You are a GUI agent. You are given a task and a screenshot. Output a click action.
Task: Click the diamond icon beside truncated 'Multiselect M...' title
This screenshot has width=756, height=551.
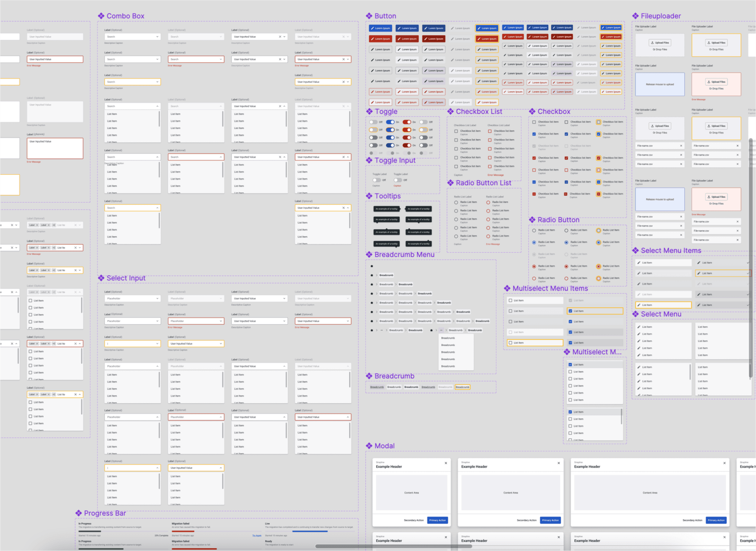[567, 352]
